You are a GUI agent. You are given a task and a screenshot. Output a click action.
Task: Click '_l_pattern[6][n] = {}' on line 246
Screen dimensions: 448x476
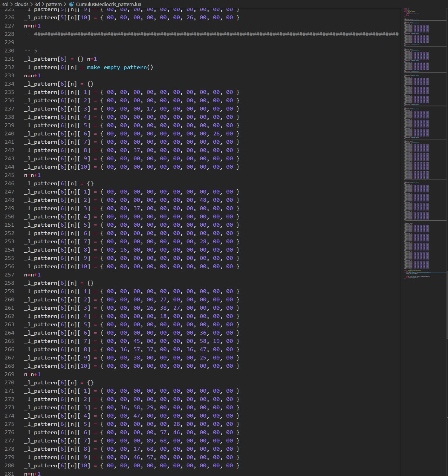tap(59, 183)
